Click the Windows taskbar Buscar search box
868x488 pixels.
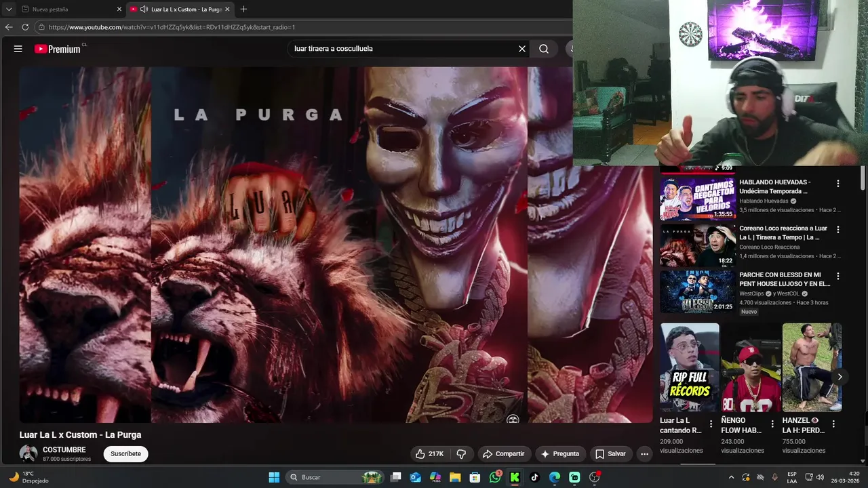pyautogui.click(x=335, y=477)
